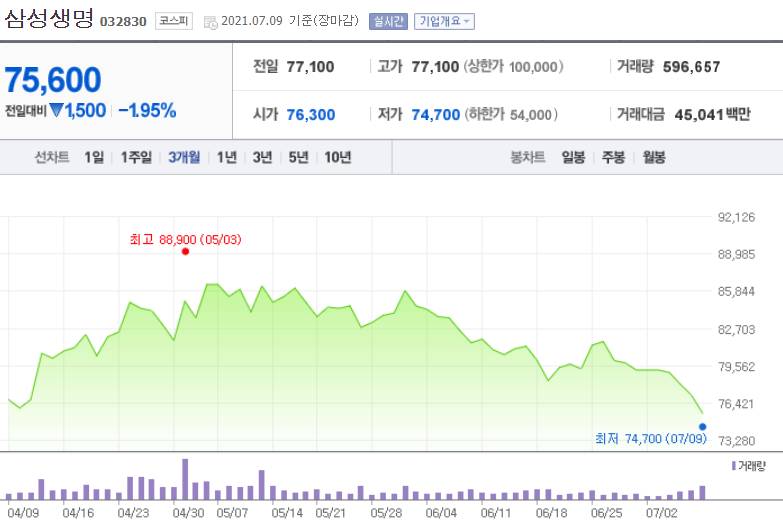
Task: Click the 상한가 100,000 text
Action: (x=513, y=66)
